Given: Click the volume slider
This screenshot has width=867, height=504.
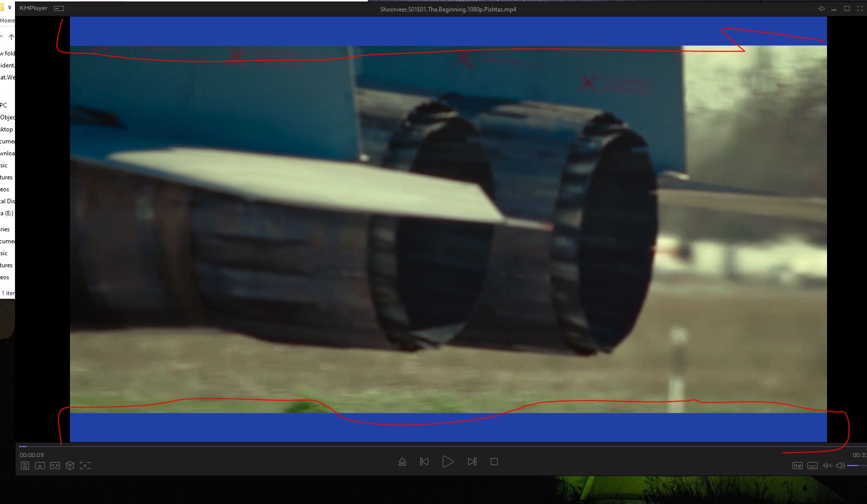Looking at the screenshot, I should (857, 466).
